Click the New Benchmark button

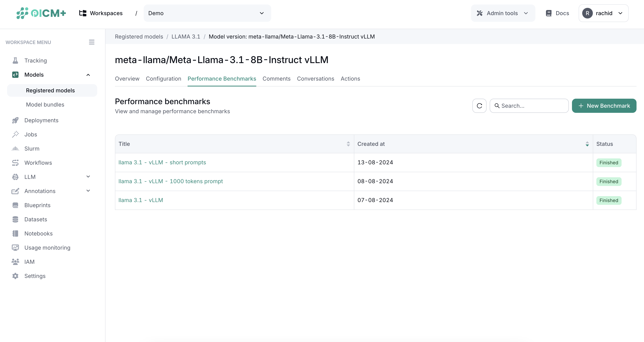point(604,106)
